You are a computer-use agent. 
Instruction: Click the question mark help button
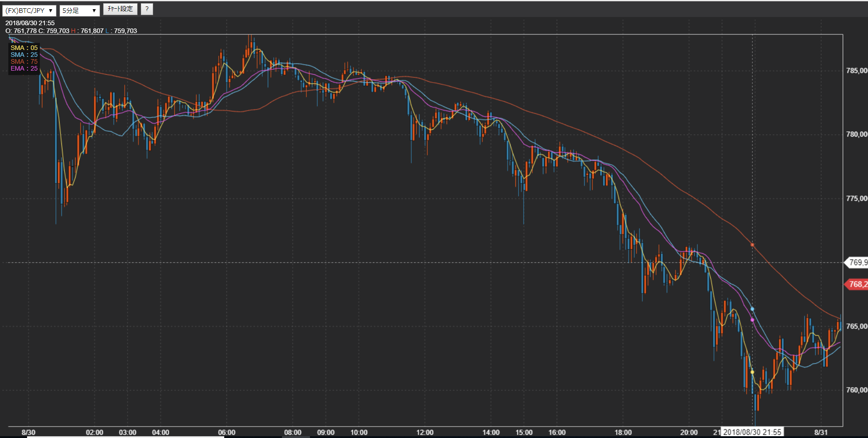click(x=147, y=9)
